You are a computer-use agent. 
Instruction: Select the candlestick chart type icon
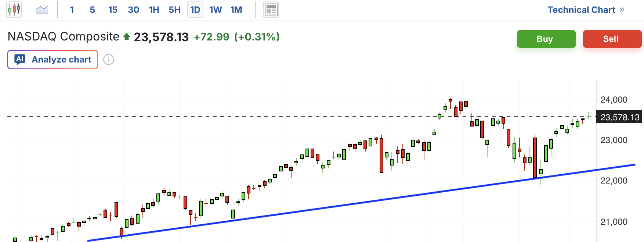pyautogui.click(x=14, y=10)
